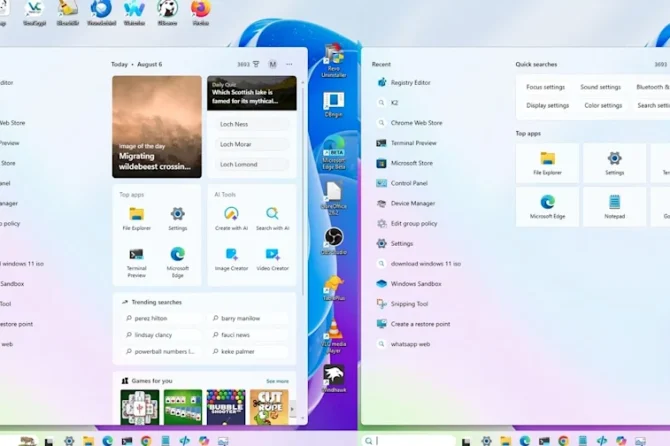Open Firefox desktop shortcut
The image size is (670, 446).
point(200,13)
